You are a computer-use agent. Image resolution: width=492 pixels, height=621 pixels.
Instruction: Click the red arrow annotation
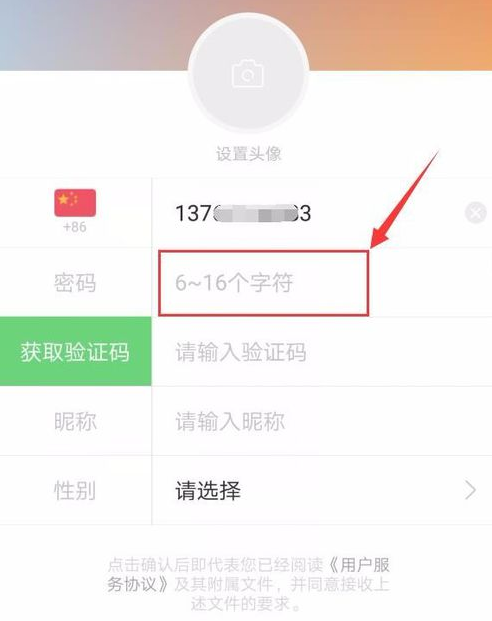click(x=402, y=202)
